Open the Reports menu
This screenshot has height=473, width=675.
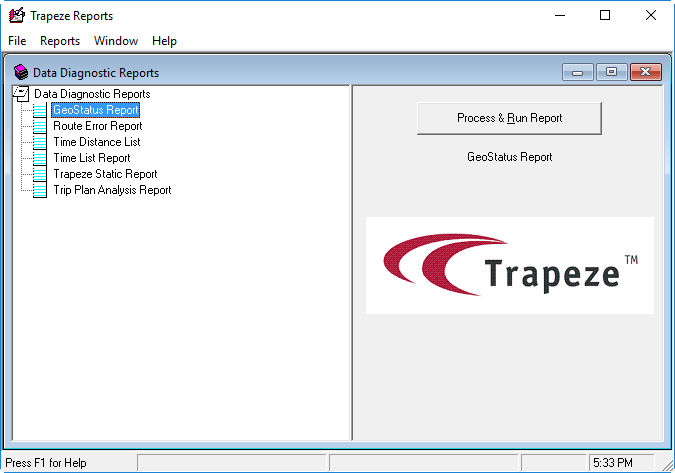click(x=60, y=41)
